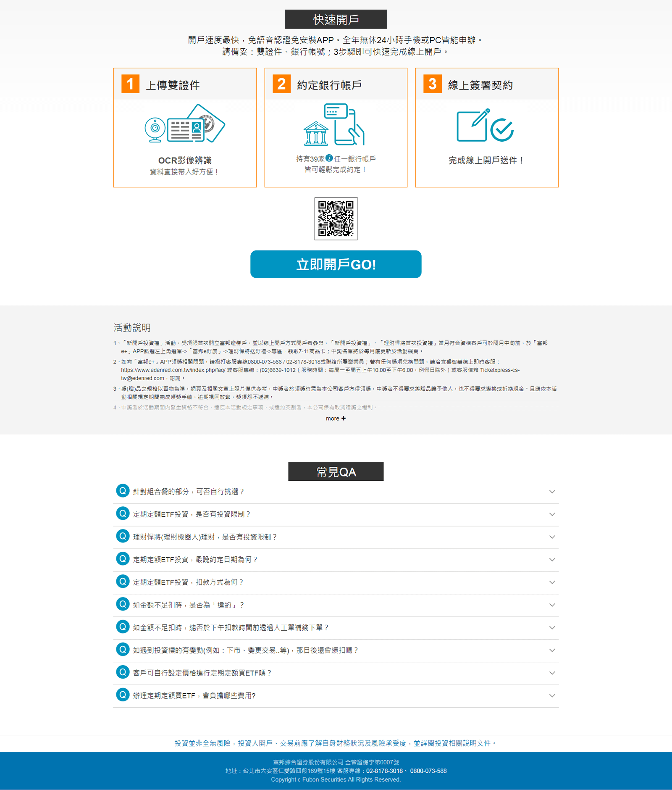Screen dimensions: 672x790
Task: Open the edenred FAQ URL link
Action: [x=173, y=370]
